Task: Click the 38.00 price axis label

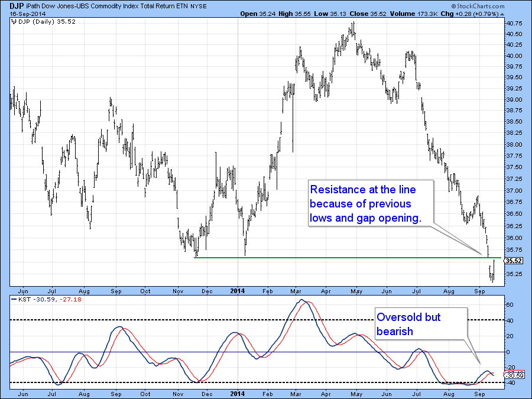Action: [514, 145]
